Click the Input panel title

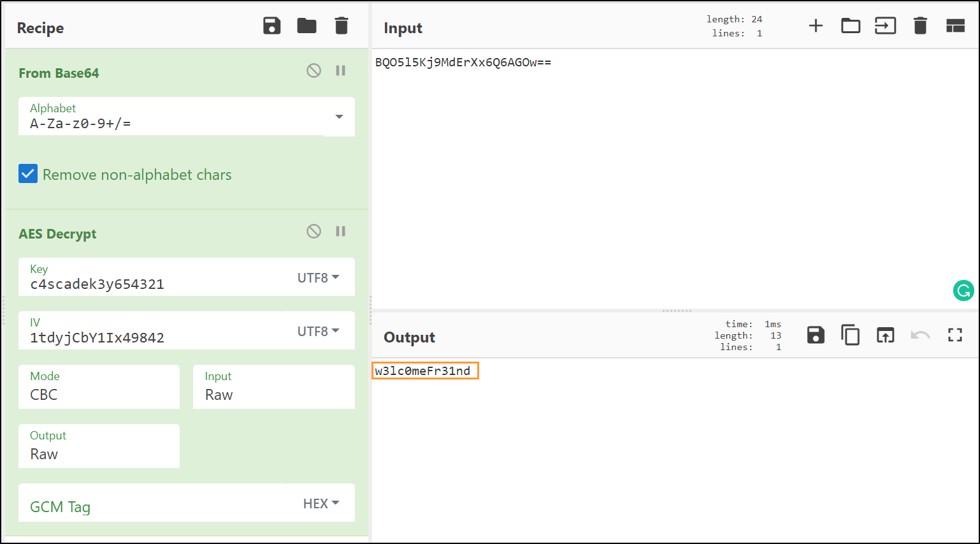[x=403, y=28]
